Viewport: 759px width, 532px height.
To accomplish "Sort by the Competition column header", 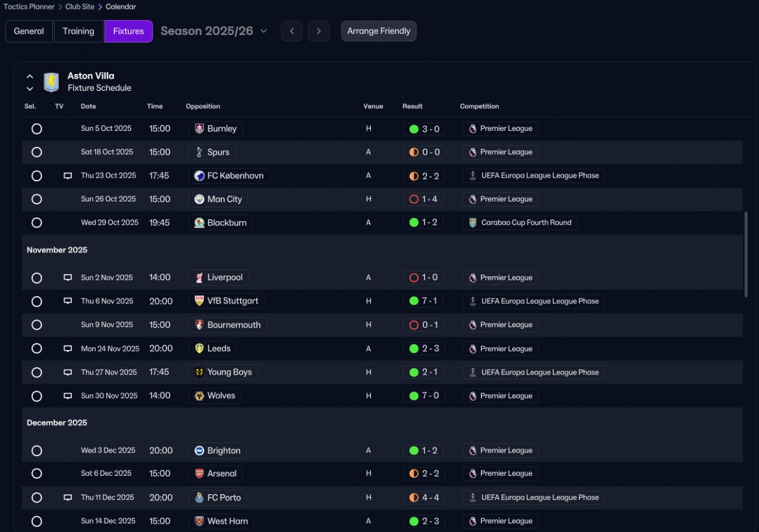I will 480,107.
